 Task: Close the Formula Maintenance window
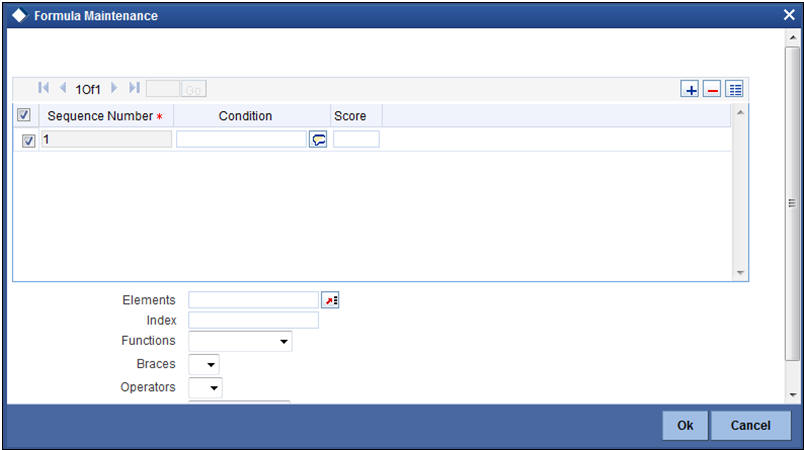click(789, 15)
